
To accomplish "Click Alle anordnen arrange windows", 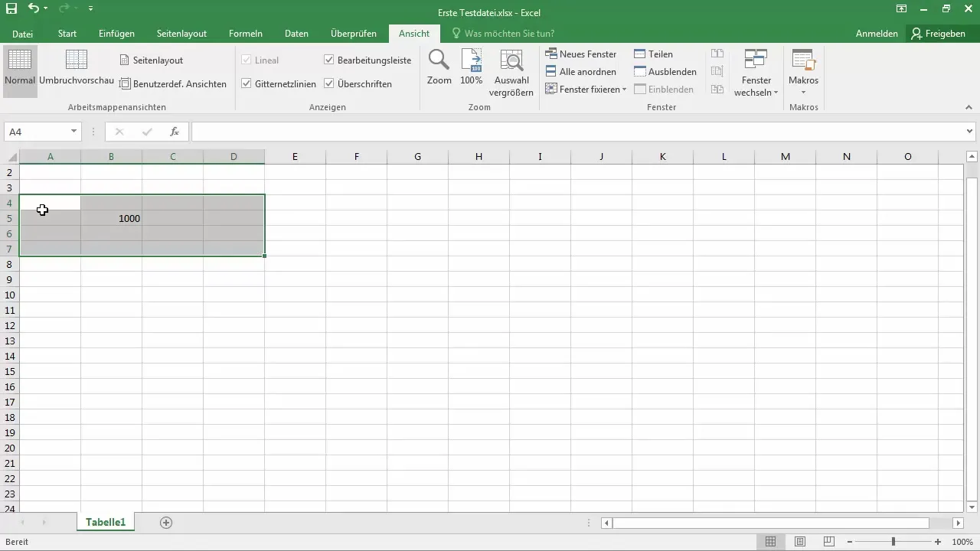I will (x=581, y=72).
